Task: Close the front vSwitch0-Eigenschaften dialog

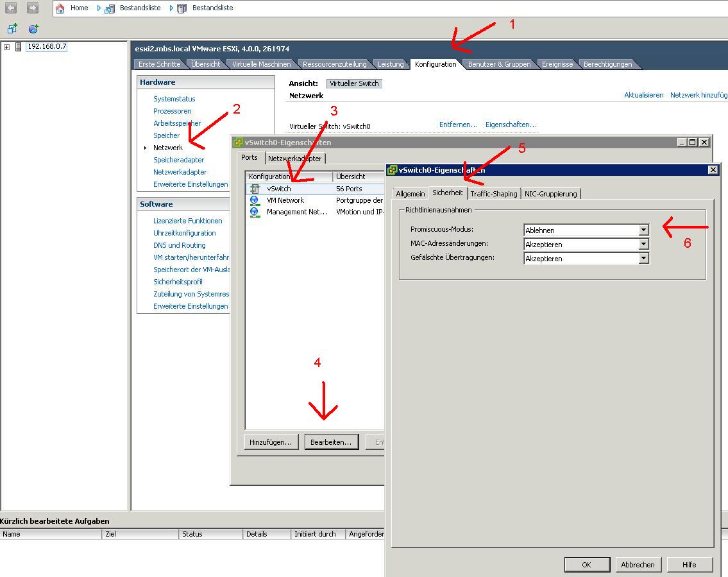Action: [713, 170]
